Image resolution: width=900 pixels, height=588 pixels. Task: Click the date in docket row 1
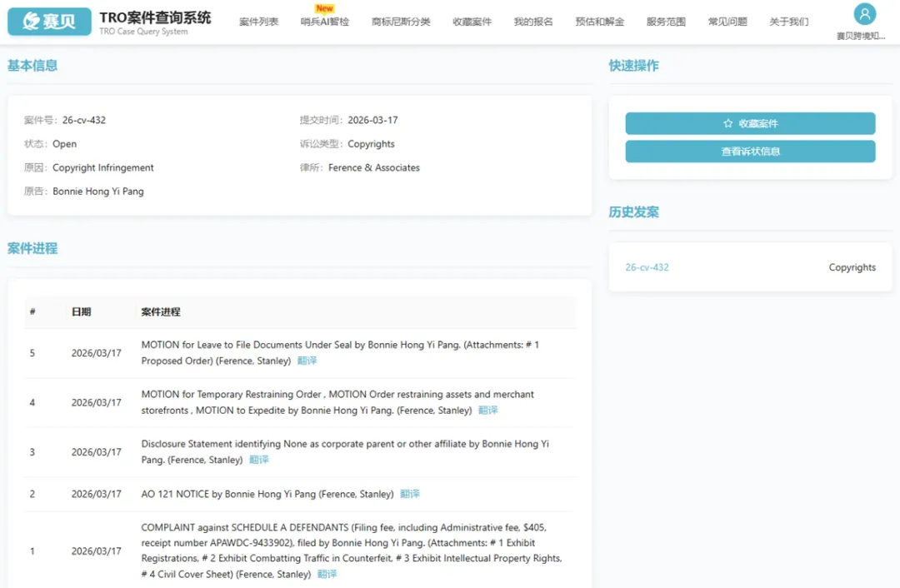97,551
